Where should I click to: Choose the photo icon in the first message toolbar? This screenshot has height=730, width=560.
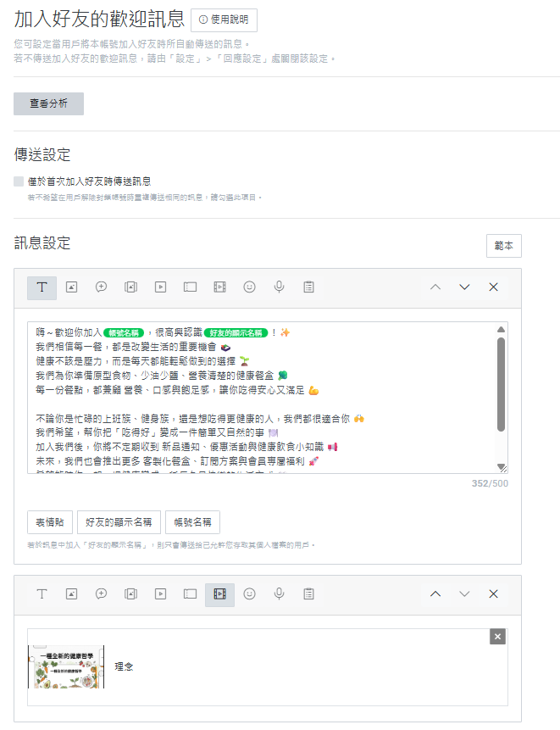pos(72,287)
